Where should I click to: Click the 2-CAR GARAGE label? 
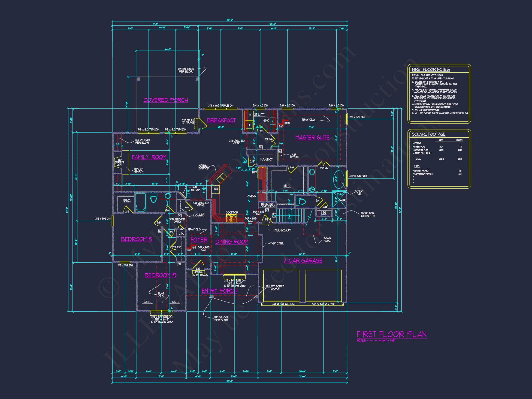303,261
